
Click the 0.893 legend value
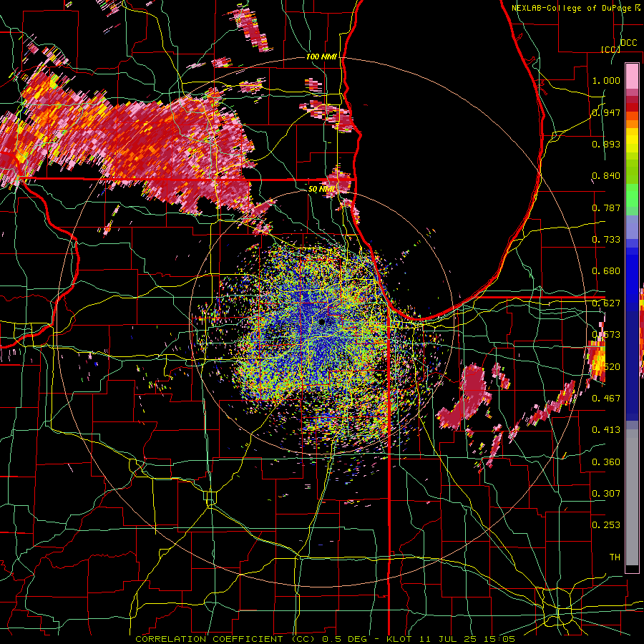point(606,144)
